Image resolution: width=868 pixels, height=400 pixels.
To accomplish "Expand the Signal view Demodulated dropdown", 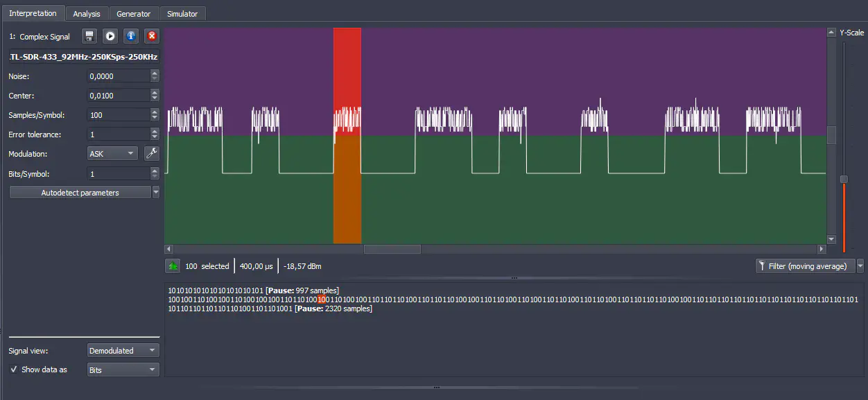I will (x=123, y=351).
